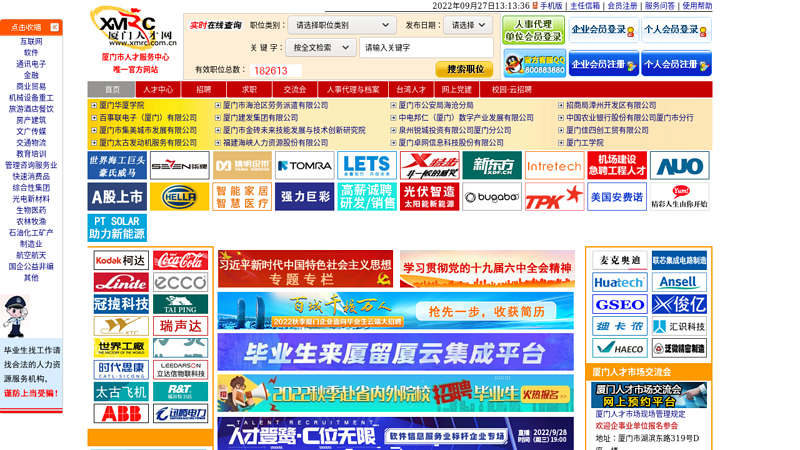Open 厦门人才市场现场管理规定 link
This screenshot has height=450, width=800.
coord(640,414)
